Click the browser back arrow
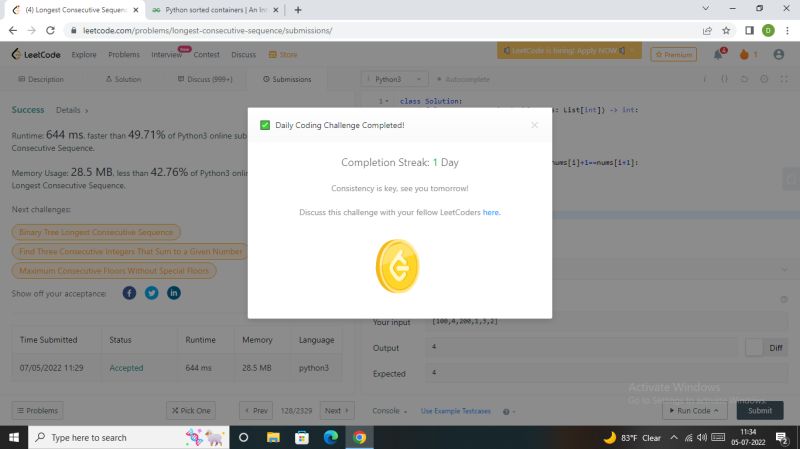Viewport: 800px width, 449px height. click(x=13, y=31)
